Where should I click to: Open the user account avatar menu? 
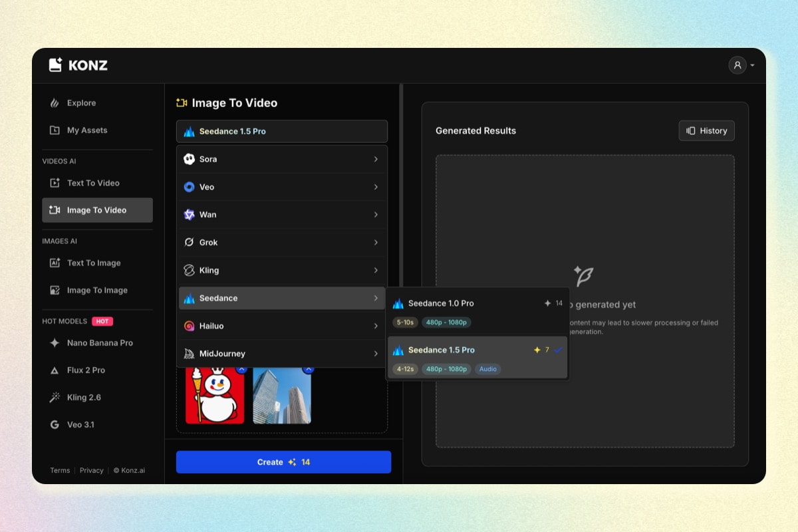737,65
